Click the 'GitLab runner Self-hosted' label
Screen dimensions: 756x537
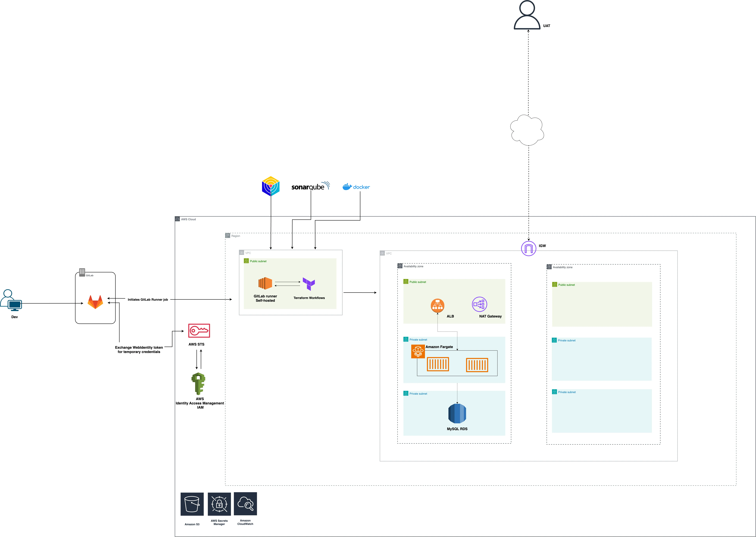[265, 298]
